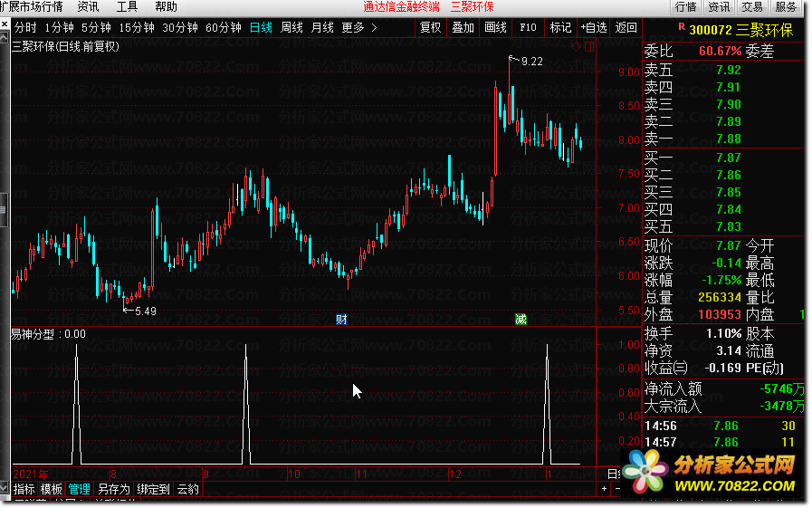
Task: Click the 云豹 tab
Action: click(187, 489)
